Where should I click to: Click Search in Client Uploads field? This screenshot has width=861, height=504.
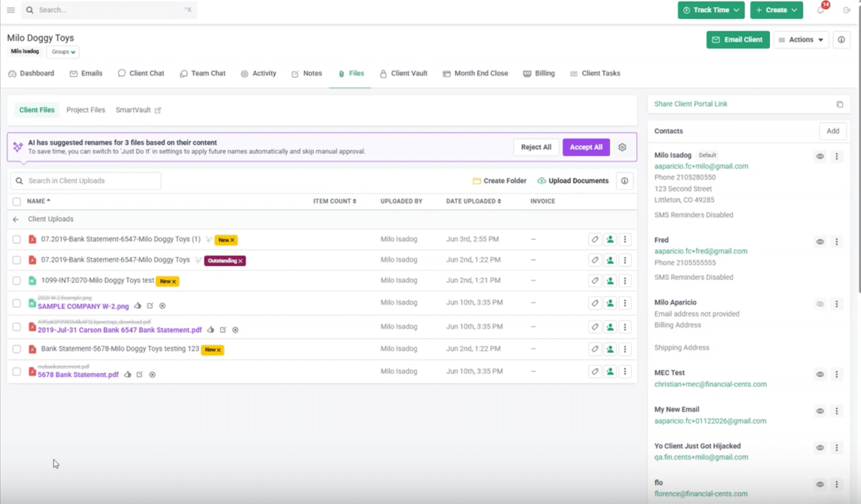point(86,181)
